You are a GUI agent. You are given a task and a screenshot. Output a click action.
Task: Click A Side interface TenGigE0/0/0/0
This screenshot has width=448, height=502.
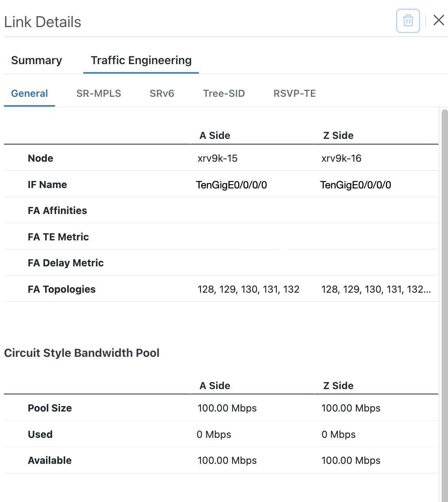pyautogui.click(x=231, y=185)
